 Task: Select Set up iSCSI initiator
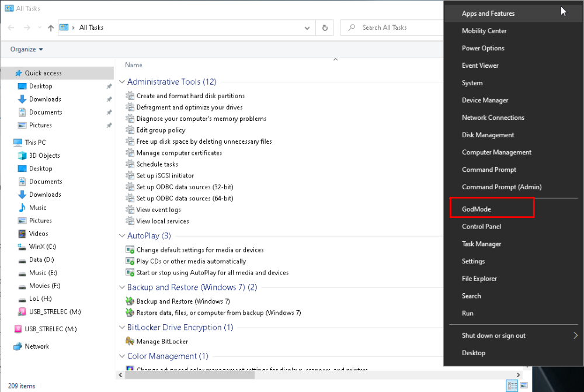coord(165,175)
